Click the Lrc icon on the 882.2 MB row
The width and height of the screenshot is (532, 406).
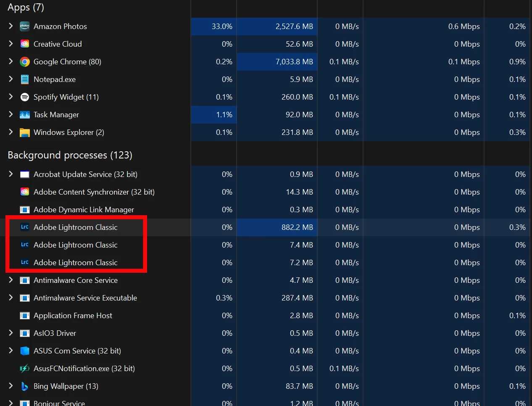pos(25,227)
